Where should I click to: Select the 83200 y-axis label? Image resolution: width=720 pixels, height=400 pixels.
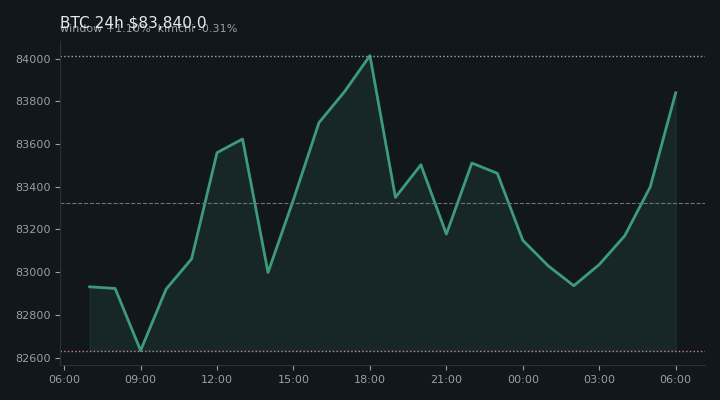tap(33, 229)
